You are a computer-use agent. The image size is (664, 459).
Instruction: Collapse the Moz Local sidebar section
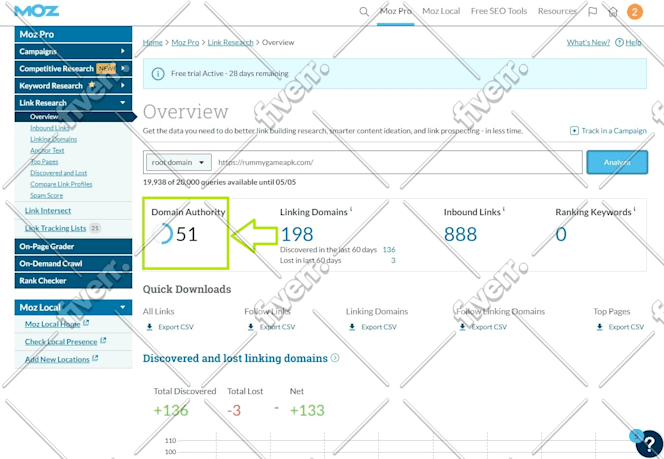coord(123,307)
